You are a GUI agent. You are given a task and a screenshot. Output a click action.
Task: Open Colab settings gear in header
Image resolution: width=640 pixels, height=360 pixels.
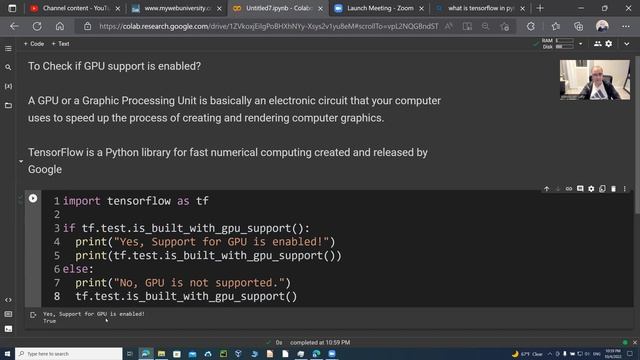(x=609, y=44)
